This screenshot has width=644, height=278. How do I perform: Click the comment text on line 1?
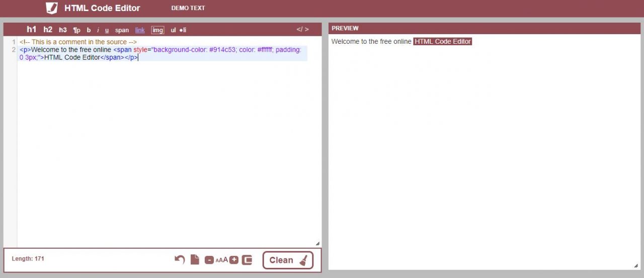tap(78, 42)
